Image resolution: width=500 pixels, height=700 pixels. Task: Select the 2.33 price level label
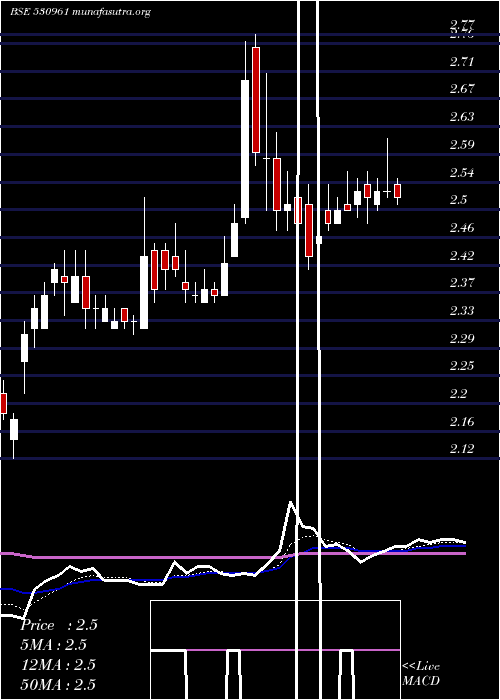(462, 311)
